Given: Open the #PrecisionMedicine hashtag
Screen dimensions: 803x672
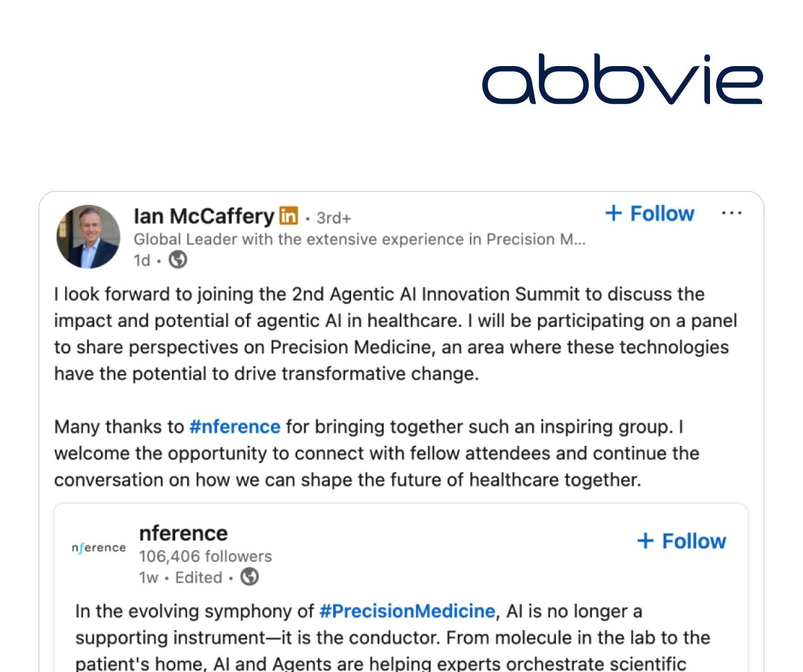Looking at the screenshot, I should coord(407,611).
